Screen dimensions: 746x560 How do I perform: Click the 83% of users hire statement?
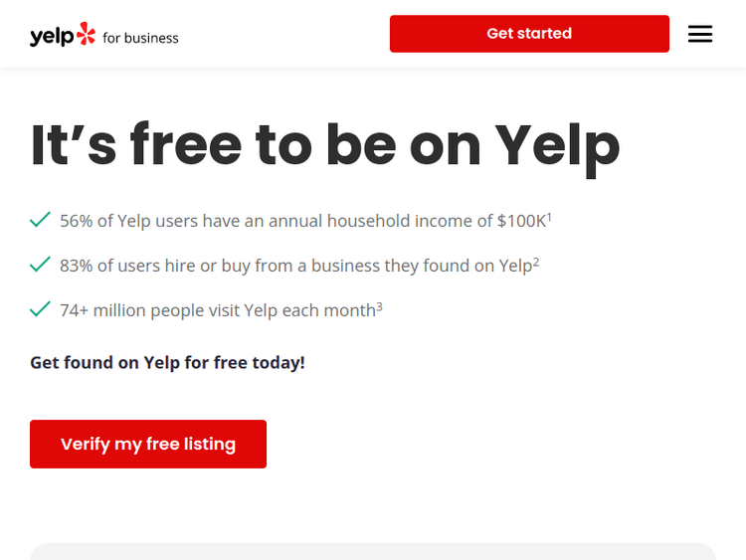click(x=295, y=266)
